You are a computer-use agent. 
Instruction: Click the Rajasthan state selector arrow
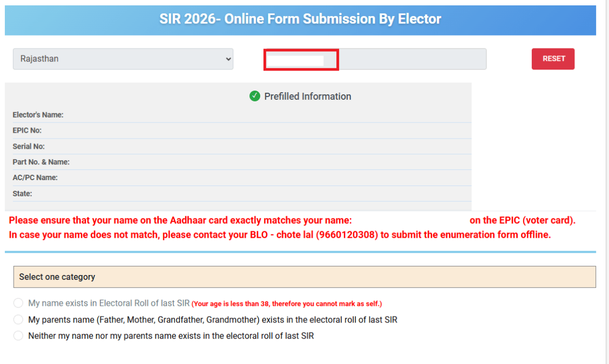pos(228,59)
